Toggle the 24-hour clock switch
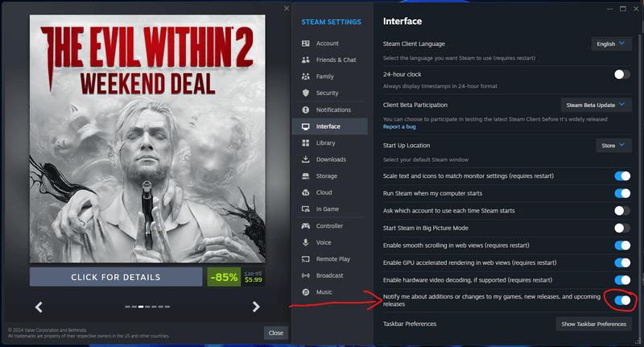The image size is (644, 347). coord(621,74)
